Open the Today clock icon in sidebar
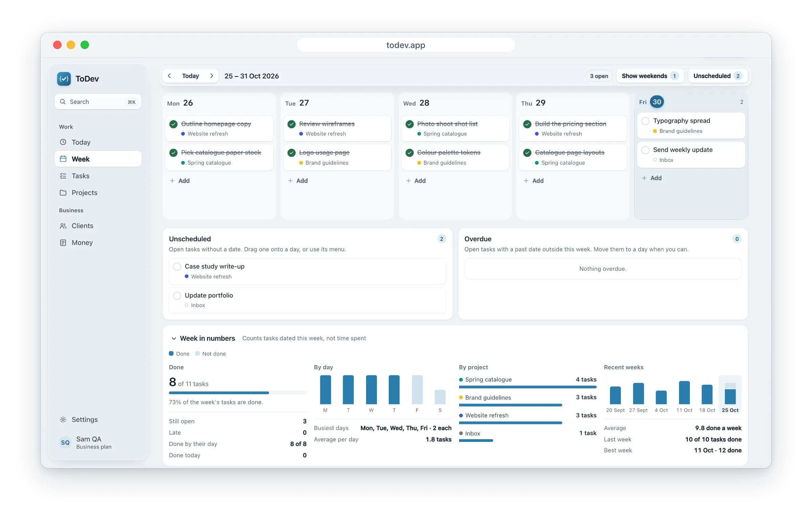The width and height of the screenshot is (812, 517). (x=63, y=142)
